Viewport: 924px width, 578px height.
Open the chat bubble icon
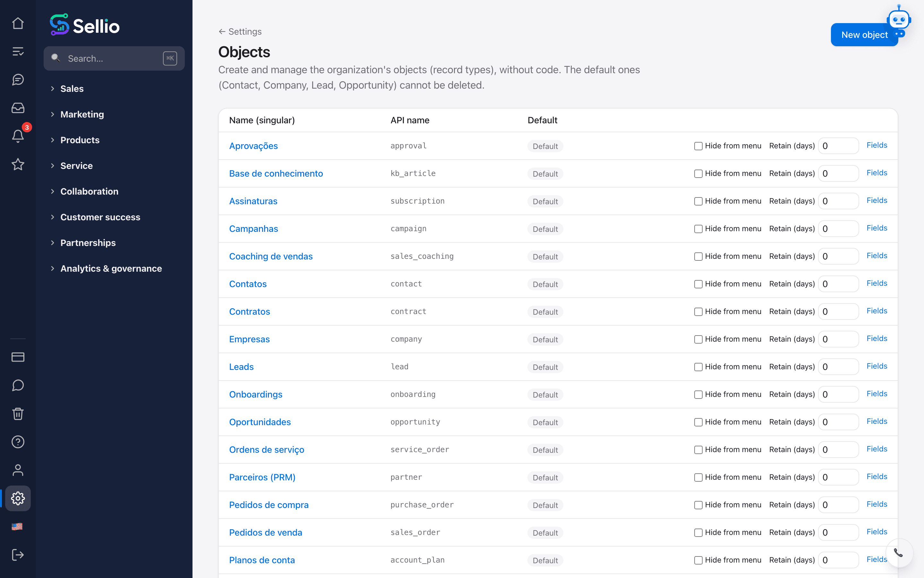click(x=18, y=385)
